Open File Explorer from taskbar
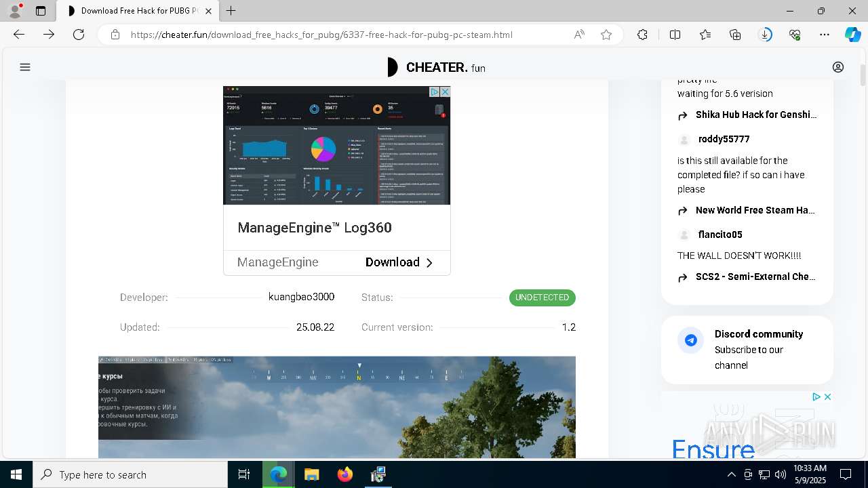 [311, 474]
